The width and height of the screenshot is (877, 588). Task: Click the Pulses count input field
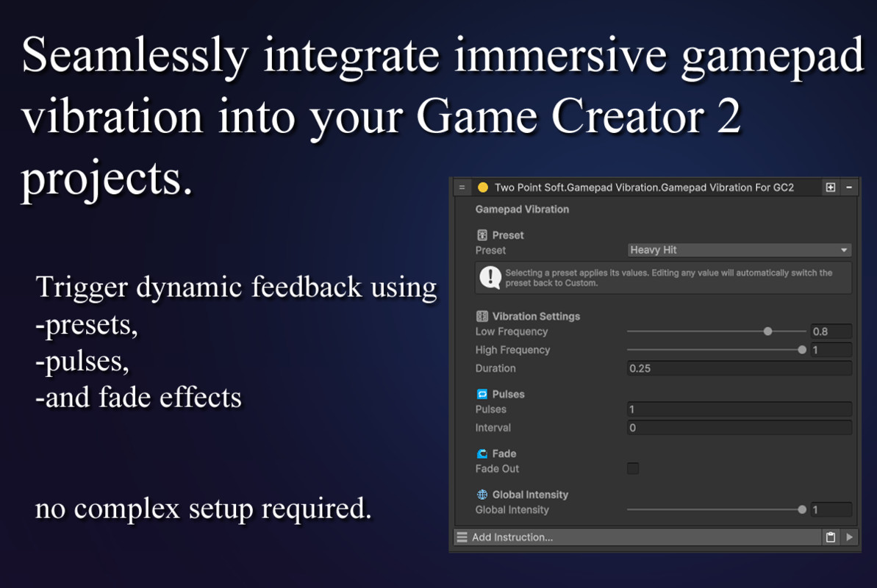[x=740, y=409]
